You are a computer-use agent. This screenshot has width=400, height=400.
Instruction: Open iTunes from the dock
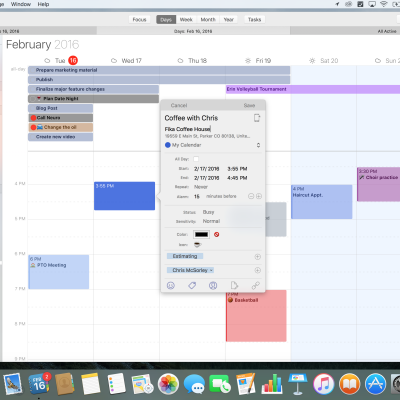click(323, 384)
